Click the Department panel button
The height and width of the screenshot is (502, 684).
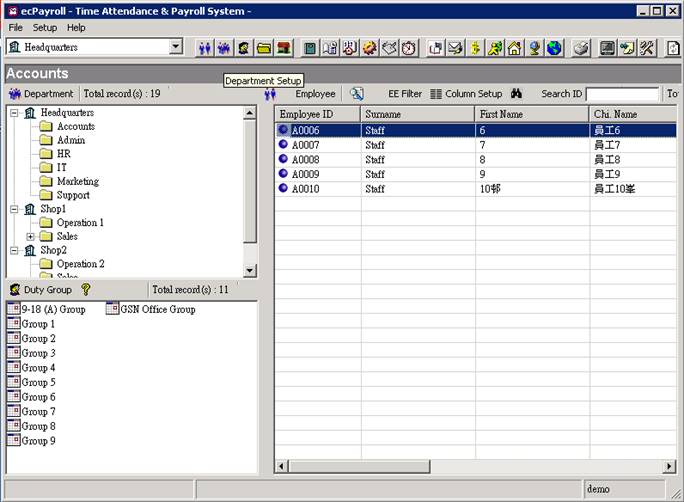(x=41, y=94)
